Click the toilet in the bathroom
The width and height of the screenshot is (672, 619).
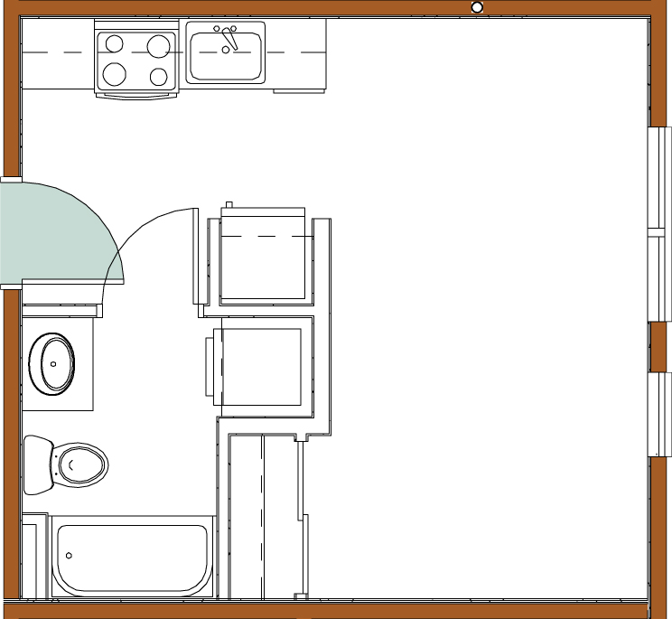(x=72, y=465)
